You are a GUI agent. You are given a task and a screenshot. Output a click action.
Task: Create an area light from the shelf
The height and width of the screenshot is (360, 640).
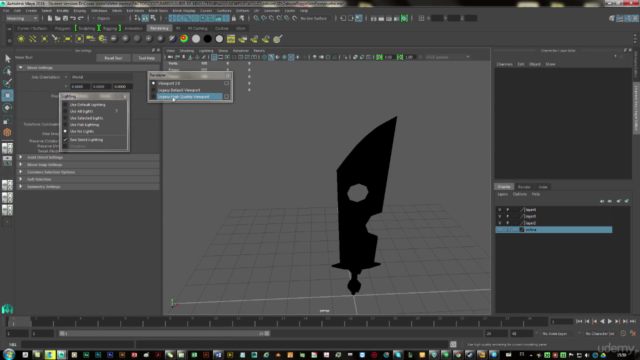tap(68, 39)
